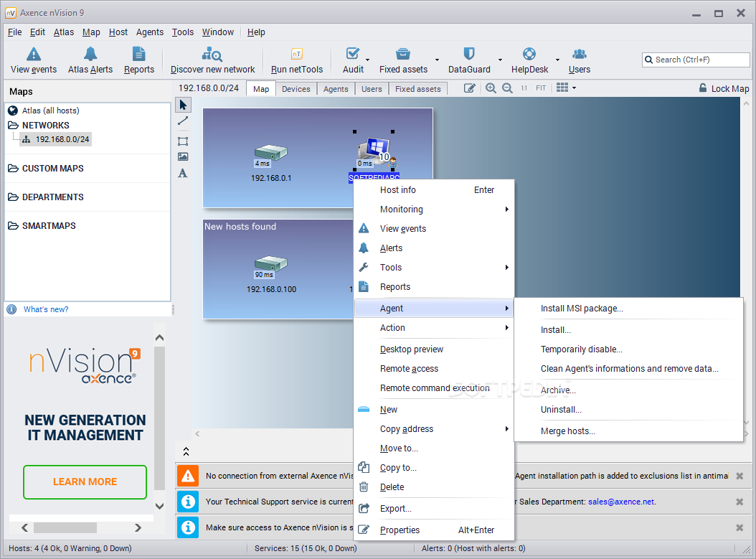
Task: Switch to the Devices tab
Action: (296, 89)
